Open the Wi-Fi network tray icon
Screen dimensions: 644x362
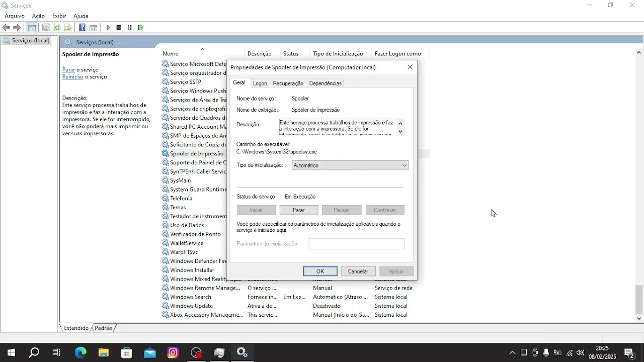point(570,353)
